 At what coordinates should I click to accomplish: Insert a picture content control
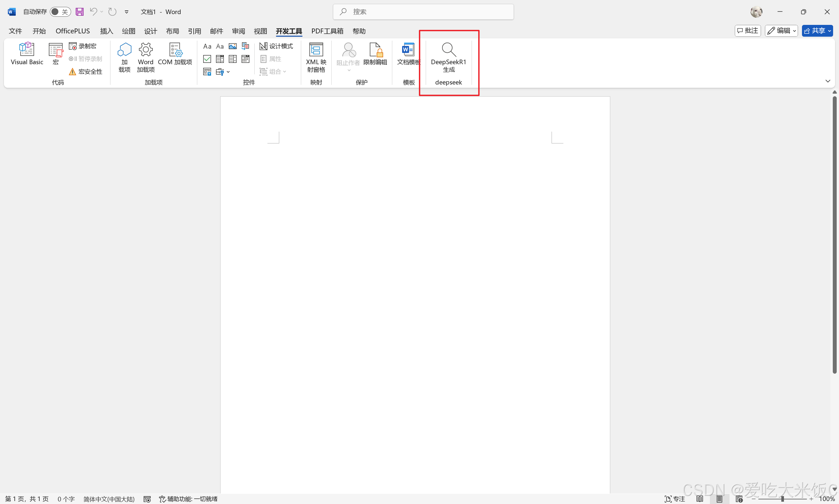pos(232,46)
